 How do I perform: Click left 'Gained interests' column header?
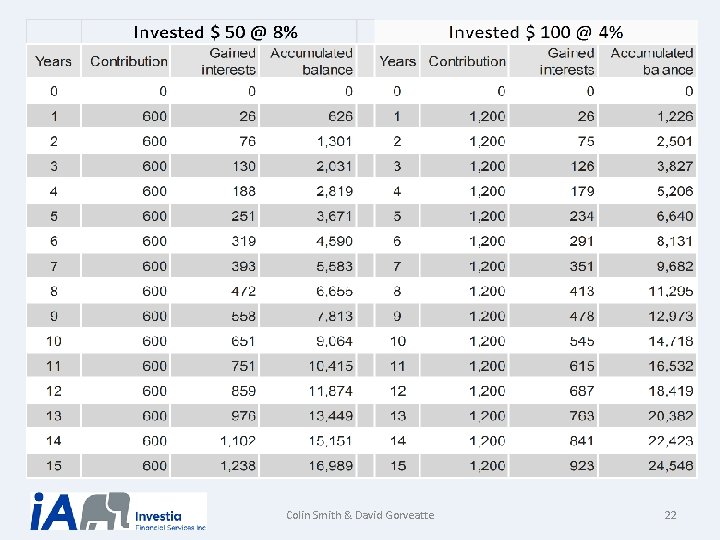point(228,61)
